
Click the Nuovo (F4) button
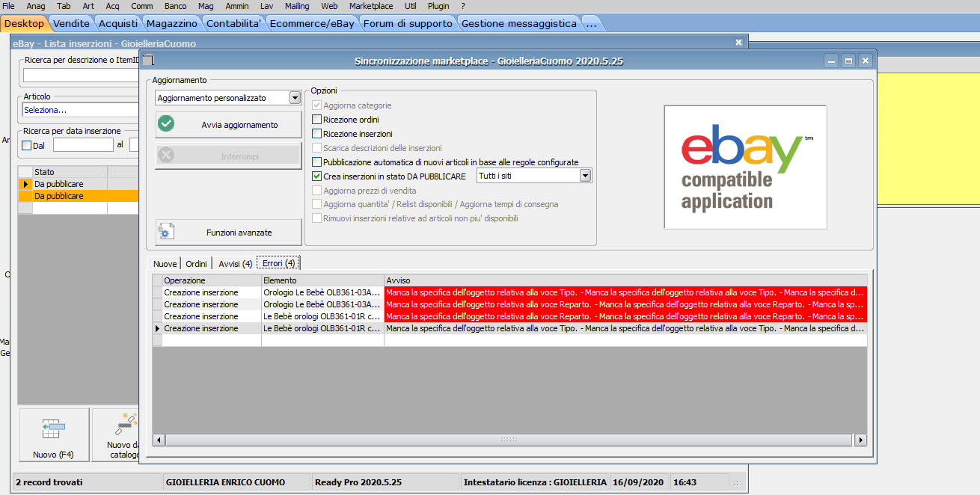pos(53,434)
